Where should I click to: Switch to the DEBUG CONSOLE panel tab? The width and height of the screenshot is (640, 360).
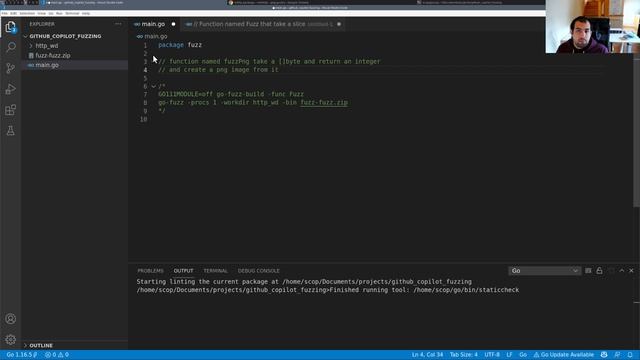tap(258, 271)
